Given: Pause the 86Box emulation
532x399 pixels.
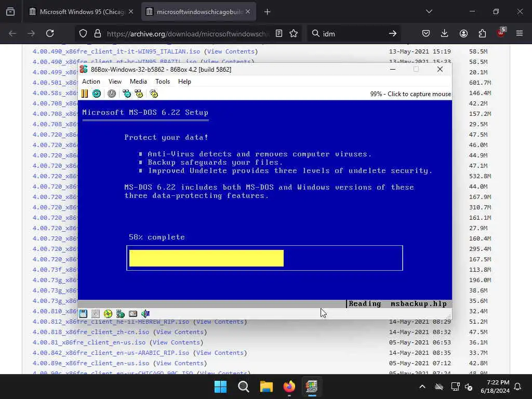Looking at the screenshot, I should point(85,94).
